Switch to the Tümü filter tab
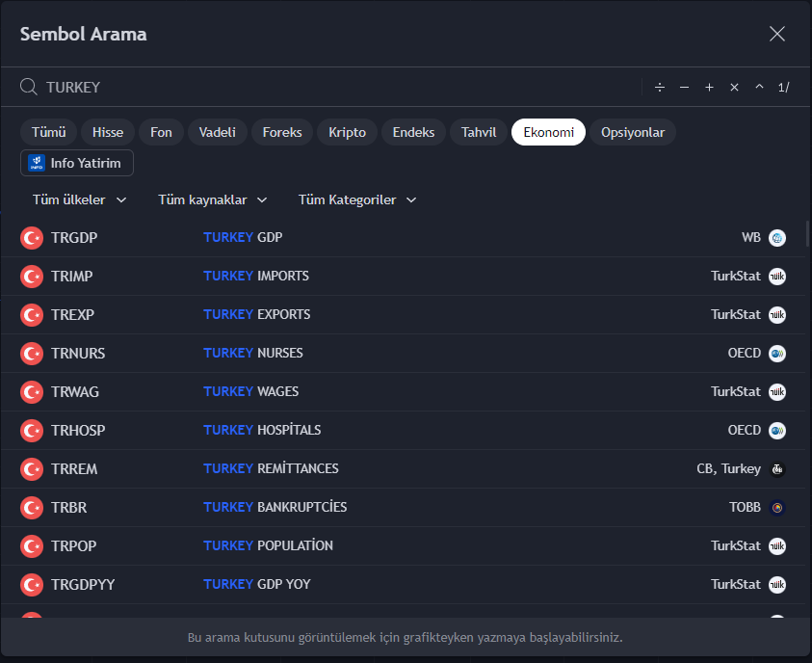 coord(49,132)
